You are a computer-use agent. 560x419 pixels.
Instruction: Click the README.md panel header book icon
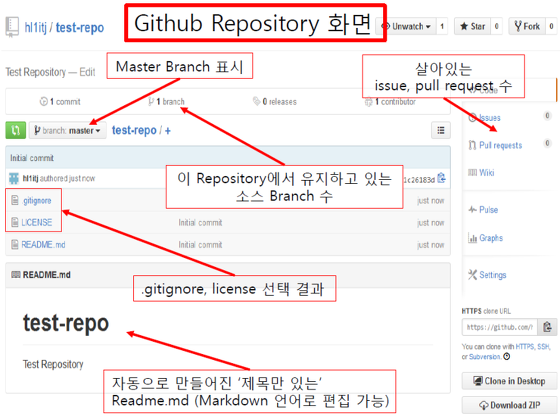(16, 275)
